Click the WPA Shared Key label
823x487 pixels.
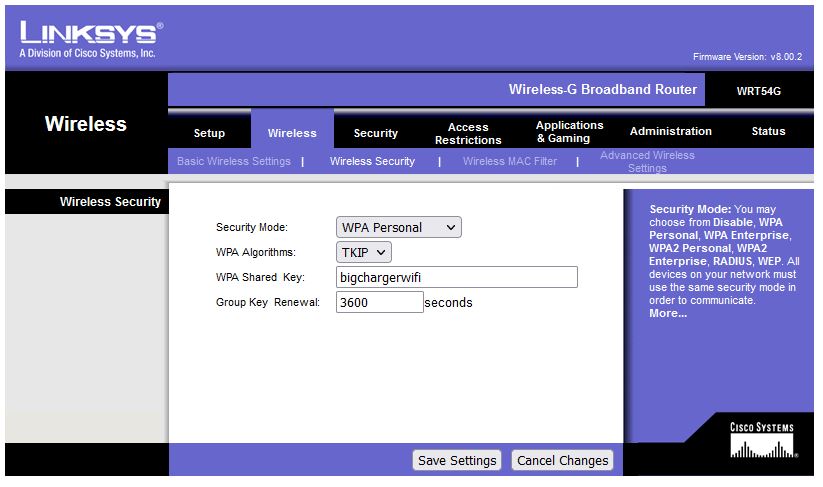[x=260, y=277]
